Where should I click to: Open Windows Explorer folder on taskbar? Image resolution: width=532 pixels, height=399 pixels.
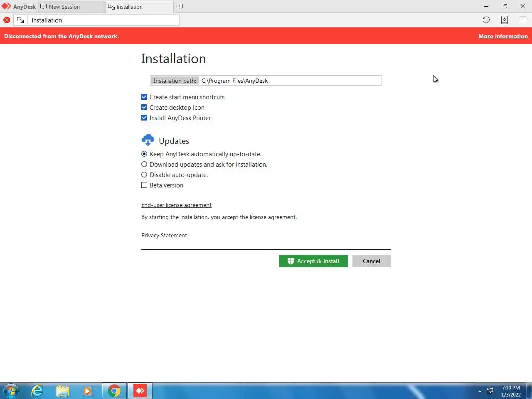[x=63, y=391]
